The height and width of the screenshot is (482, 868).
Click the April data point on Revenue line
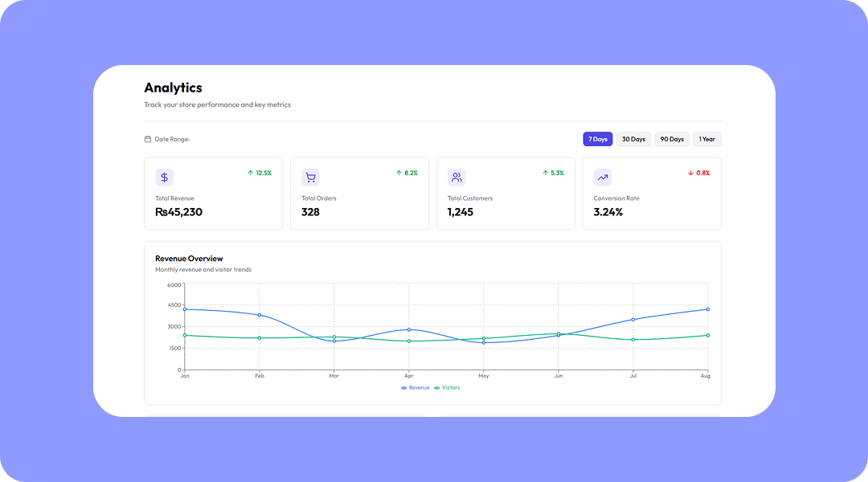coord(409,329)
